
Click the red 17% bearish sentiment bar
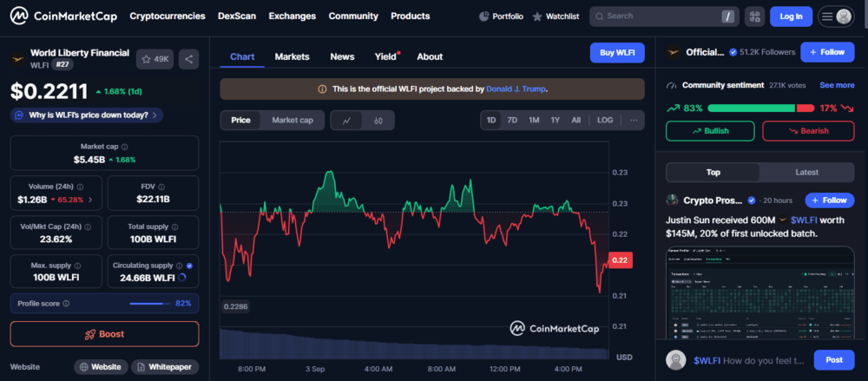pos(805,108)
